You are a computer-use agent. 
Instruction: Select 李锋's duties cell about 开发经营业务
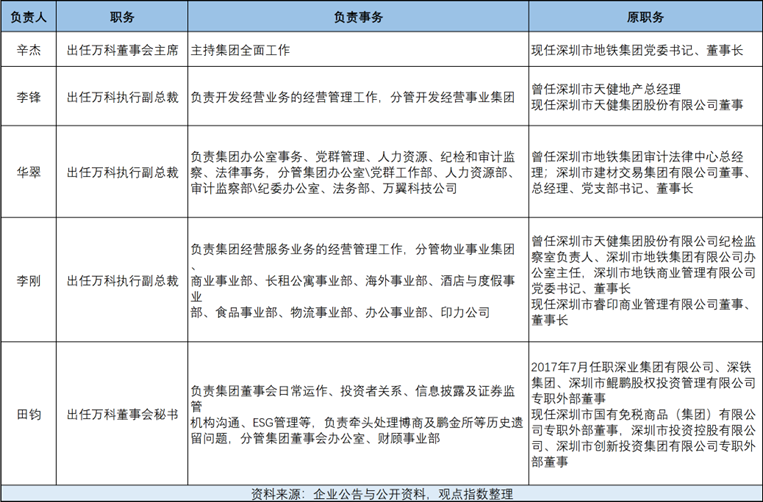tap(358, 97)
